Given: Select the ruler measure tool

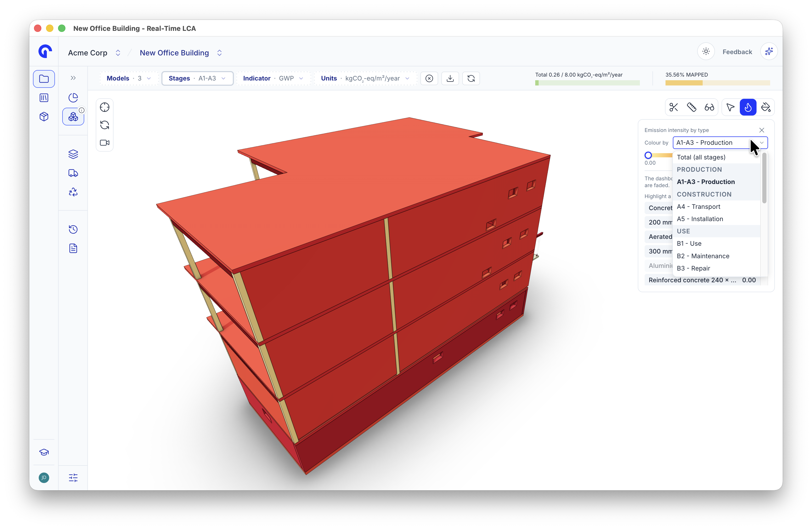Looking at the screenshot, I should 692,107.
